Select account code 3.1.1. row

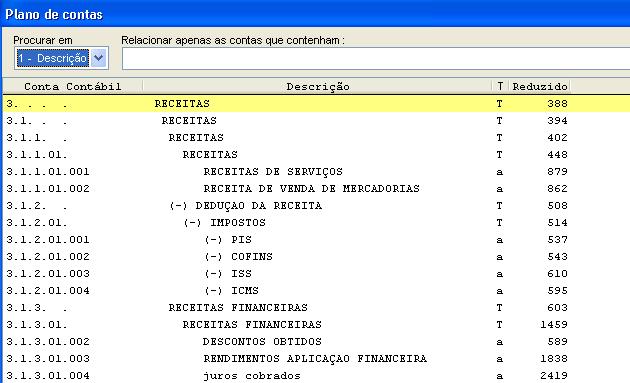coord(316,137)
